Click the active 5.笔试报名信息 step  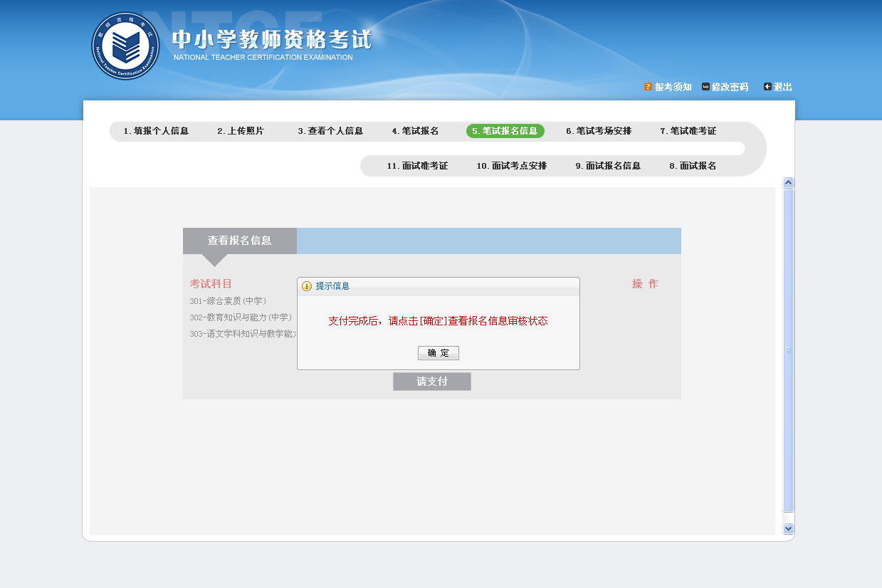[x=505, y=131]
